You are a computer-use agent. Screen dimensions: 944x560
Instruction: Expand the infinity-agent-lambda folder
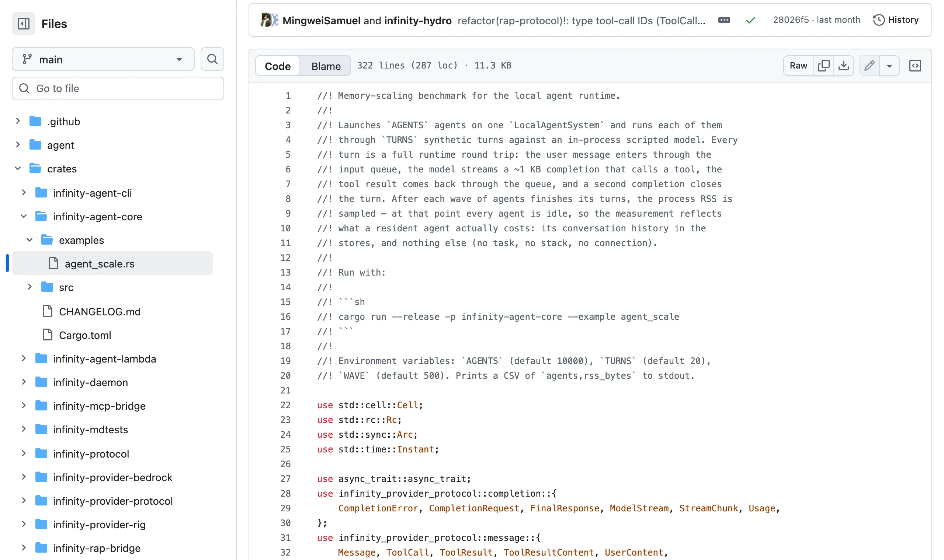(x=24, y=358)
